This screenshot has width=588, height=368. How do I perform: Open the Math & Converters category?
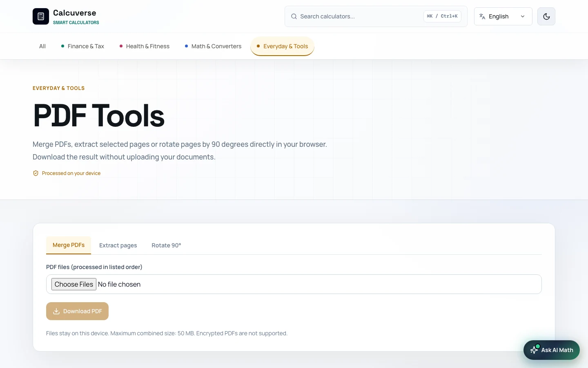[213, 46]
